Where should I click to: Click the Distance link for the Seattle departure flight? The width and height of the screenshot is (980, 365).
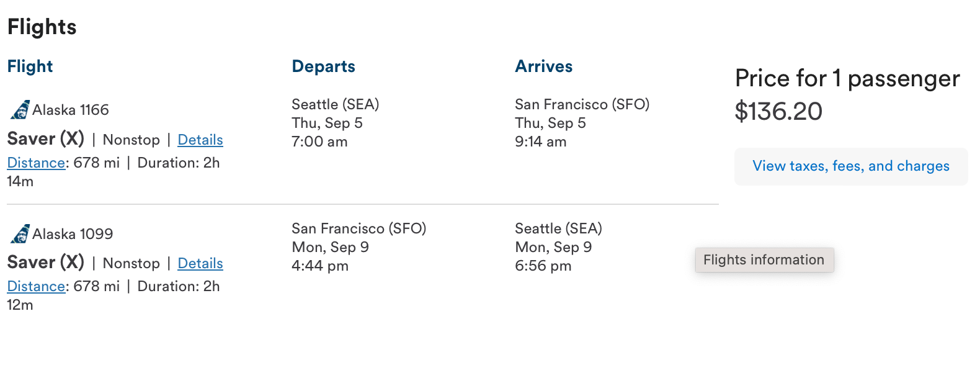(36, 163)
